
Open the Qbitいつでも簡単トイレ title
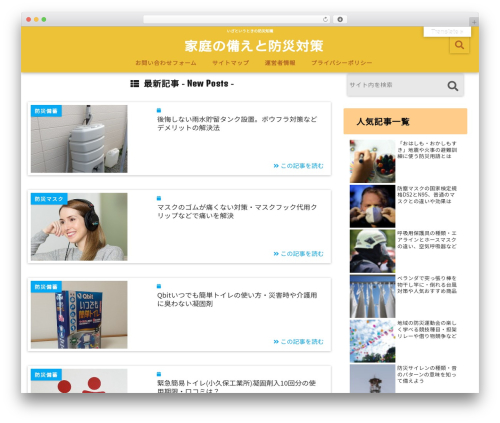click(x=237, y=300)
